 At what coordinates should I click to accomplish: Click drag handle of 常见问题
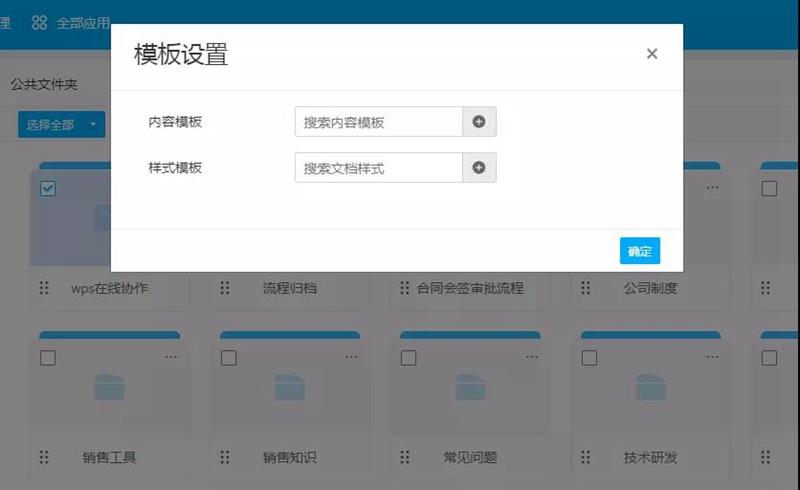(405, 457)
